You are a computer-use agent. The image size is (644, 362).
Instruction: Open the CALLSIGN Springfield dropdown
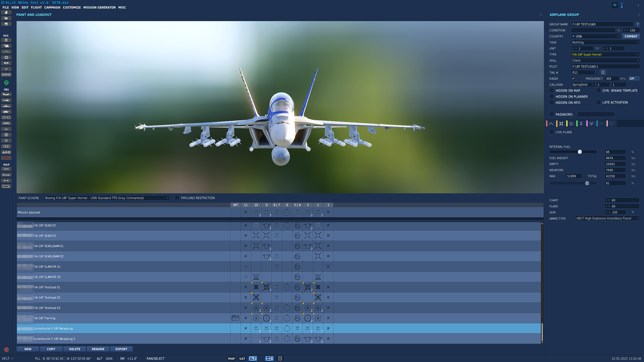[583, 84]
